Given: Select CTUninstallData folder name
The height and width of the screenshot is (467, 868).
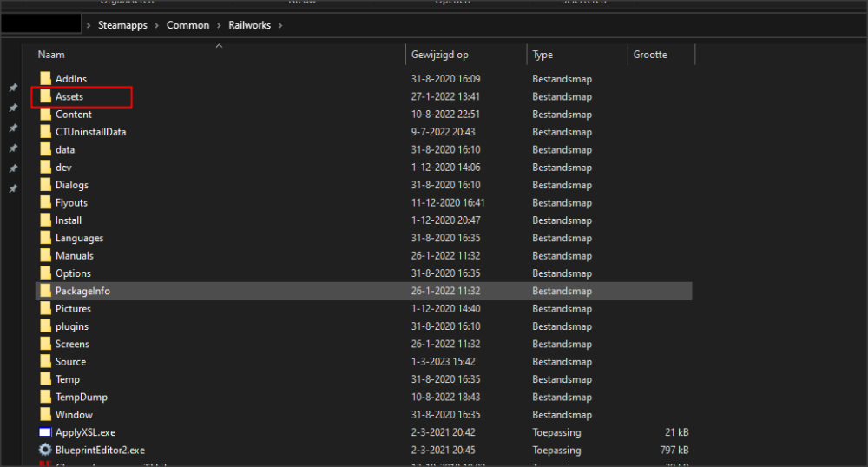Looking at the screenshot, I should coord(90,132).
